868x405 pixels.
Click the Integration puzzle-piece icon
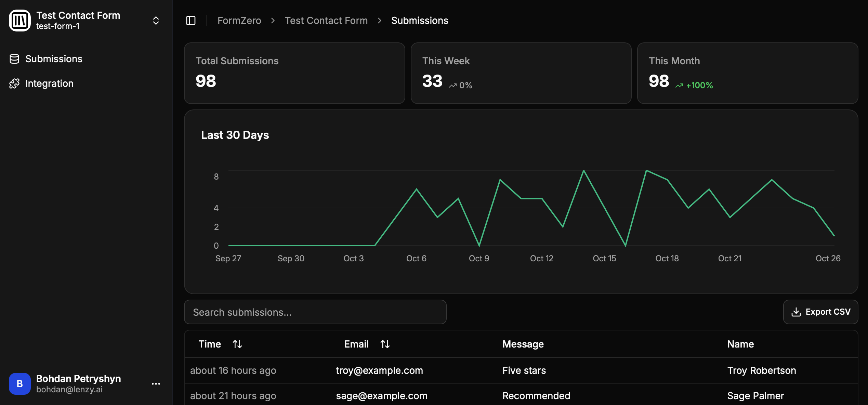coord(14,83)
